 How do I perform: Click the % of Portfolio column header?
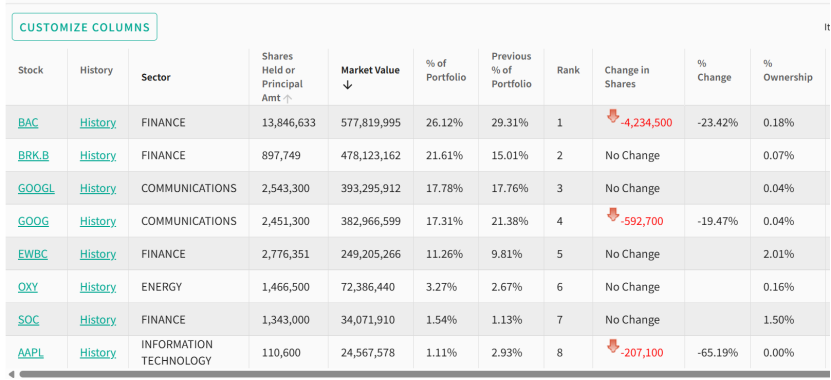446,70
